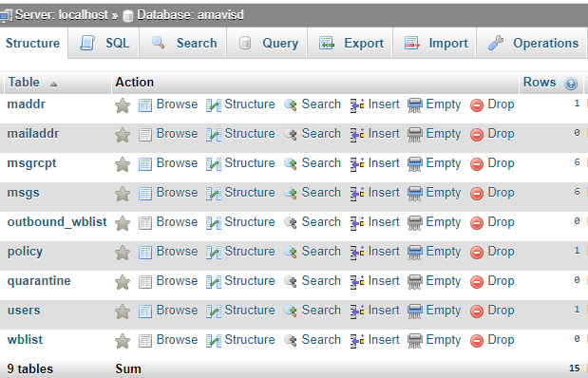The width and height of the screenshot is (588, 378).
Task: Click the Browse icon for msgs
Action: tap(145, 194)
